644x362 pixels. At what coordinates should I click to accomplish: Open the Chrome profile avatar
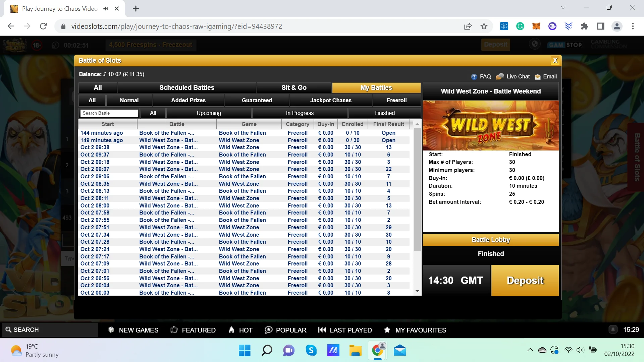(617, 26)
